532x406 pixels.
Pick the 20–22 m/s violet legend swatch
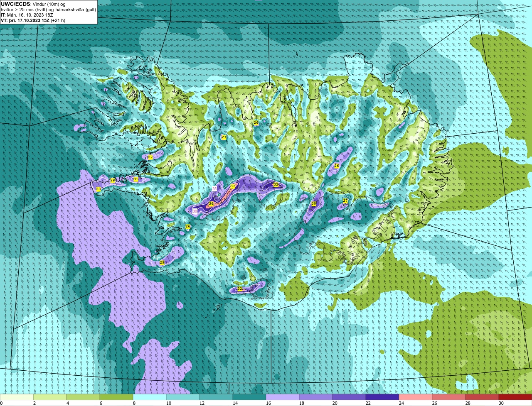(x=349, y=397)
